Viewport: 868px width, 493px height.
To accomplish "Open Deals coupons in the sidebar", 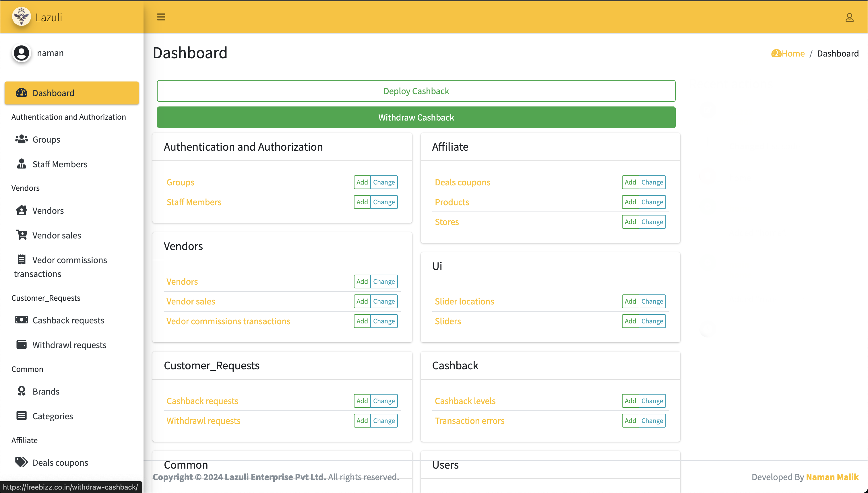I will point(72,462).
